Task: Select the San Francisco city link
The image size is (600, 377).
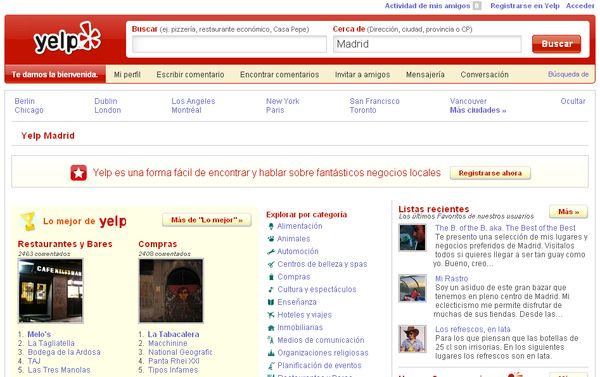Action: pos(375,101)
